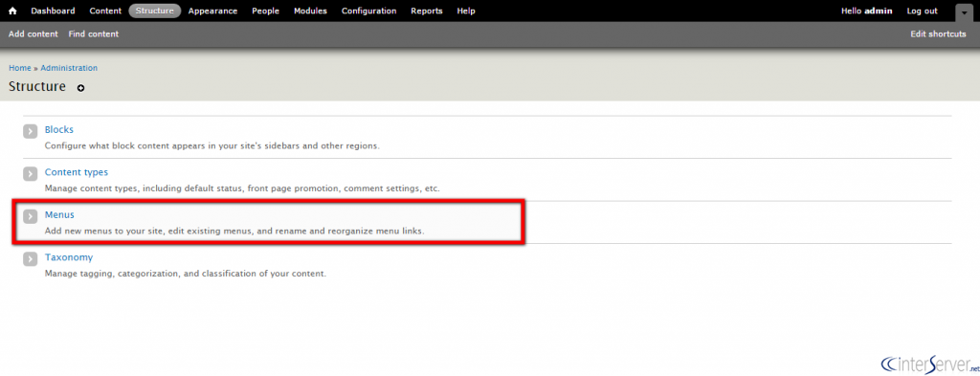
Task: Click the arrow icon beside Blocks
Action: tap(31, 131)
